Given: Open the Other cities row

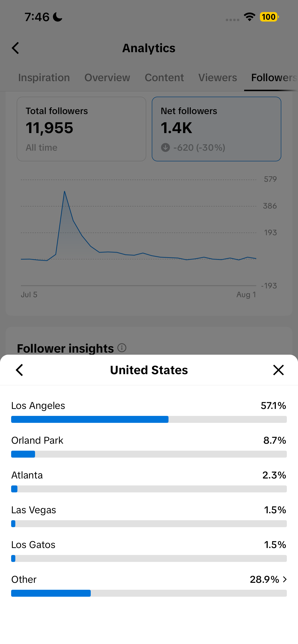Looking at the screenshot, I should coord(149,586).
